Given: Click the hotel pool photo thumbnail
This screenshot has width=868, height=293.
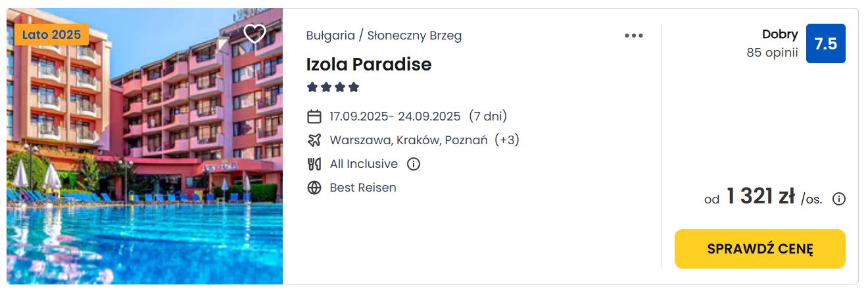Looking at the screenshot, I should click(145, 146).
